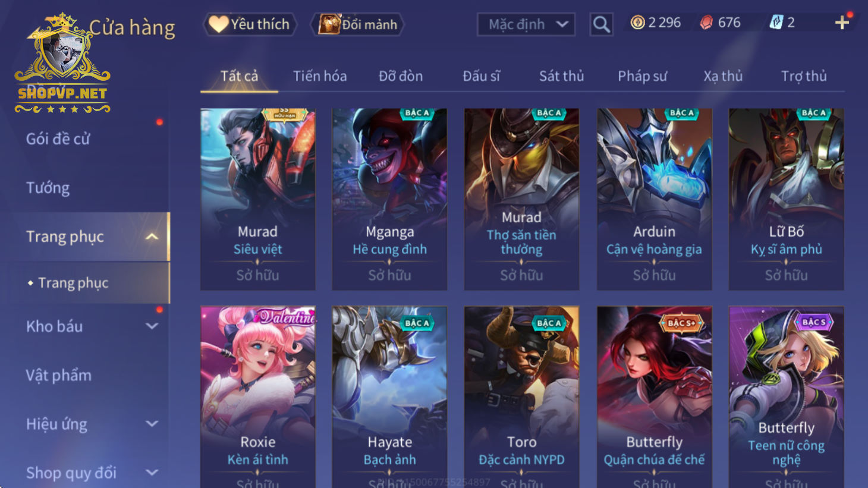Switch to the Sát thủ tab
Screen dimensions: 868x488
click(x=561, y=76)
